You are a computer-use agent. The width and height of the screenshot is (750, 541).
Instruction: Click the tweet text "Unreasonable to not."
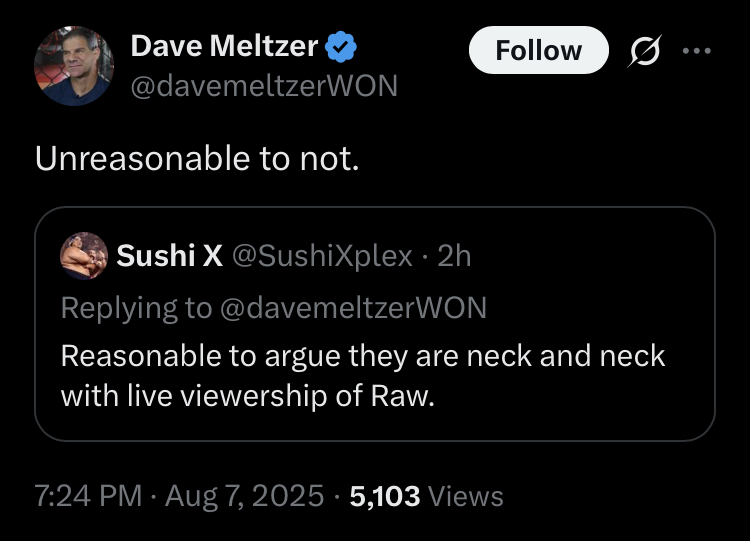[196, 158]
